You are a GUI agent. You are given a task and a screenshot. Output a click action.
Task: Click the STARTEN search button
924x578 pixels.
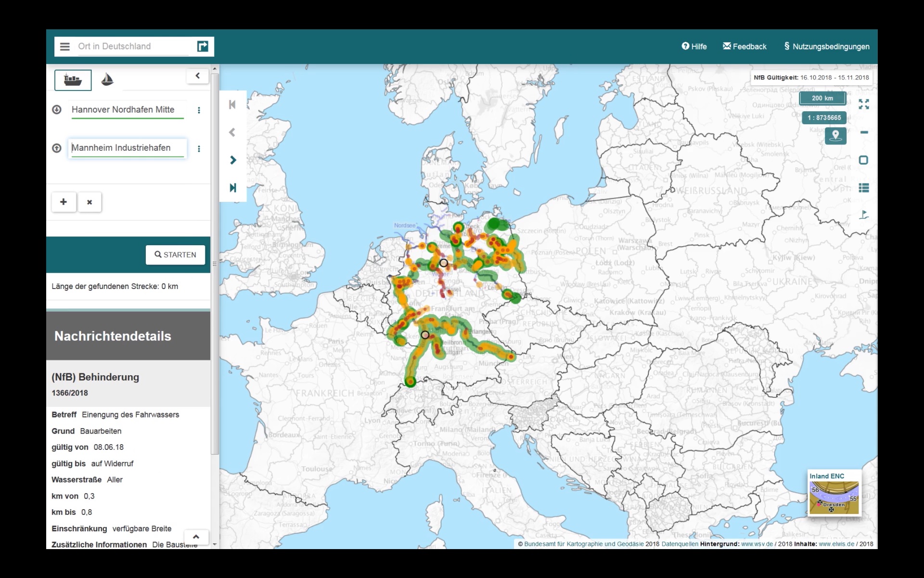[x=176, y=254]
